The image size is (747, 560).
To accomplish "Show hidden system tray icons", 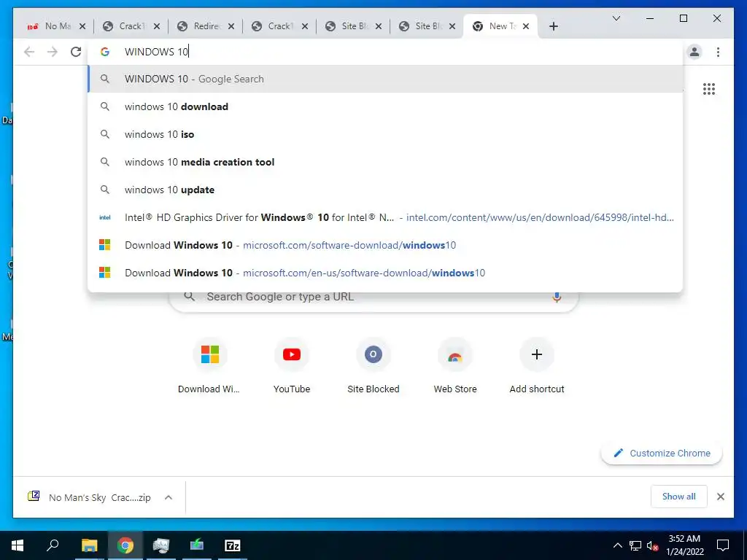I will (617, 545).
